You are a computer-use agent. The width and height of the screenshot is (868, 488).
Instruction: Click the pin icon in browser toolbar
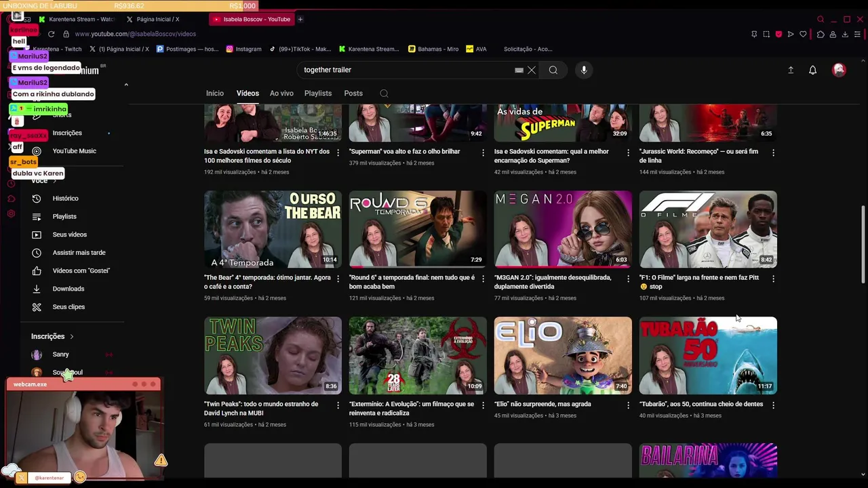754,34
